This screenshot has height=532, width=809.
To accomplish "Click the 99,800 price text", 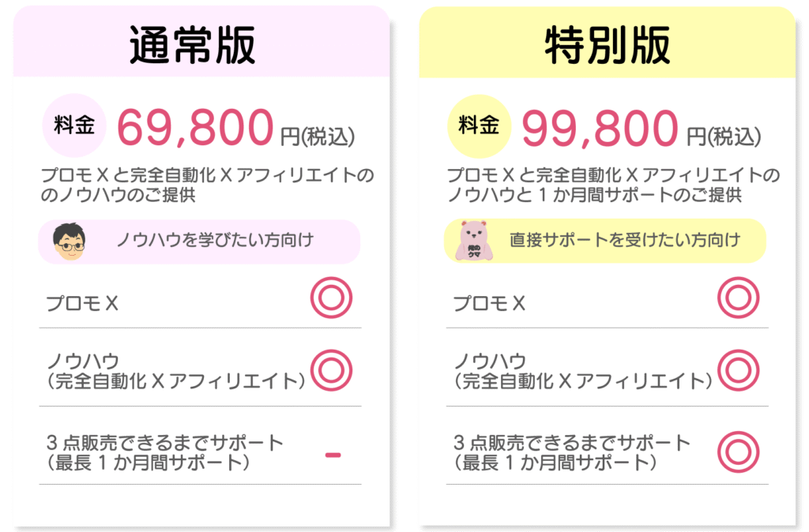I will pos(601,128).
